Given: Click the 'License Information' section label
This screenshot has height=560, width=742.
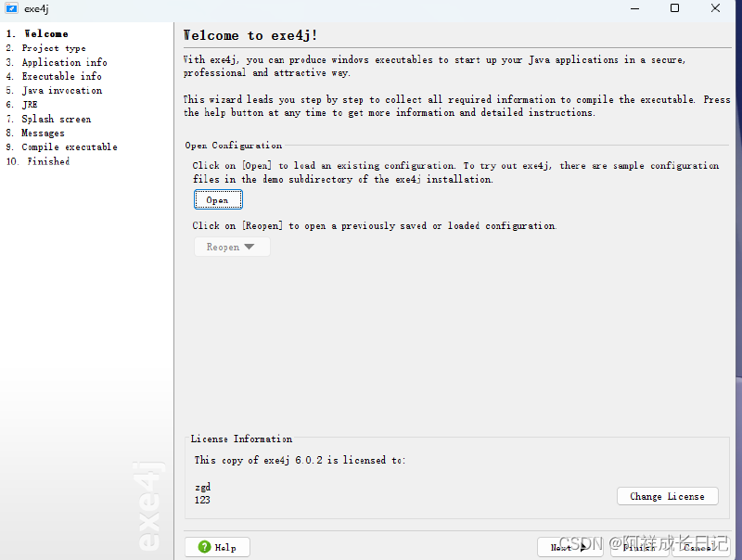Looking at the screenshot, I should point(241,439).
